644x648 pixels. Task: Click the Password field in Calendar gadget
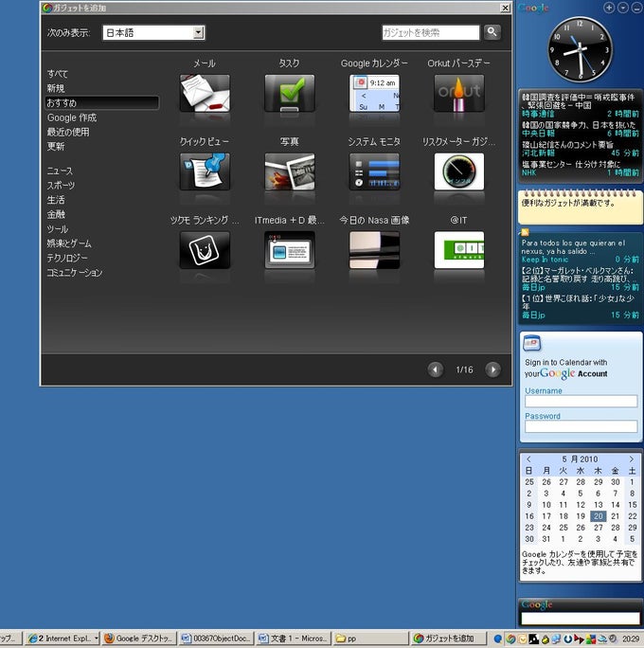pyautogui.click(x=581, y=426)
